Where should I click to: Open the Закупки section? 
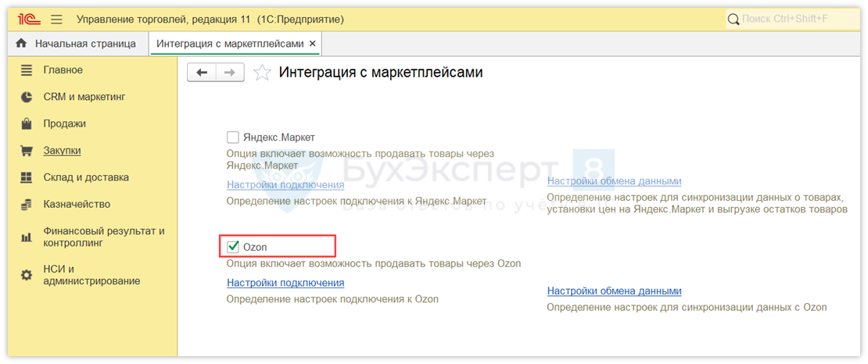pos(63,151)
